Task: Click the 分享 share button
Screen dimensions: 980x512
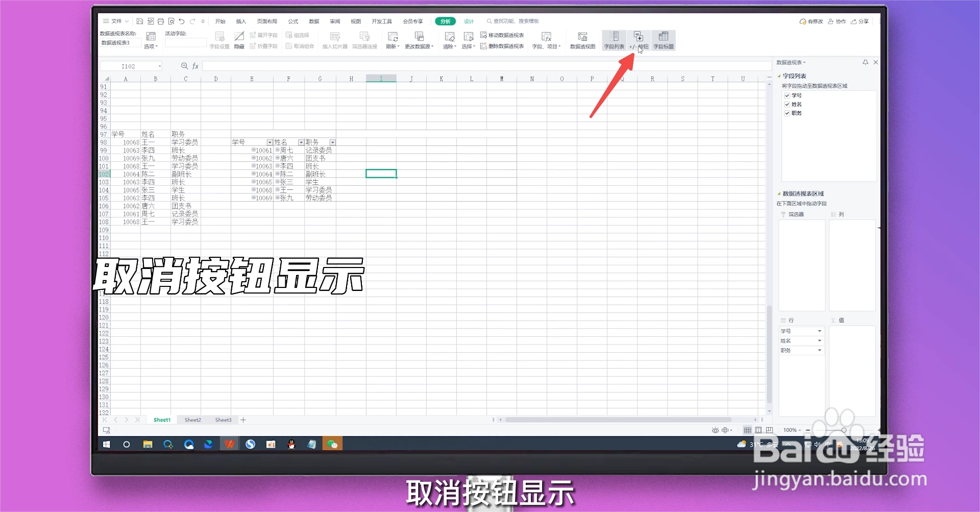Action: pos(860,21)
